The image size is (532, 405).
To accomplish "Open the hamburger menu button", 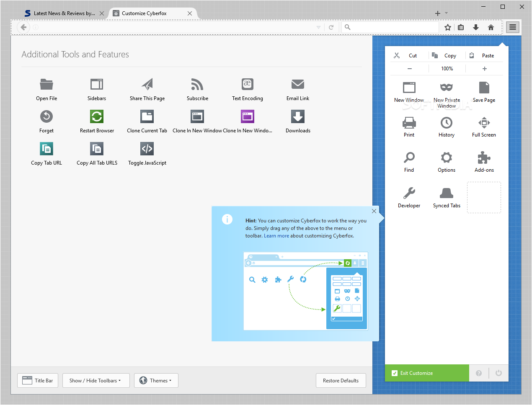I will 513,27.
